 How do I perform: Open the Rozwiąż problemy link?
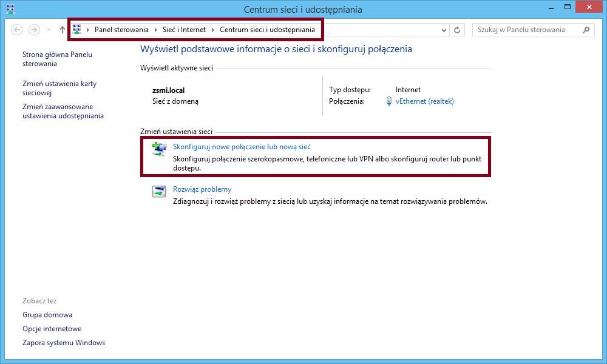click(x=202, y=189)
